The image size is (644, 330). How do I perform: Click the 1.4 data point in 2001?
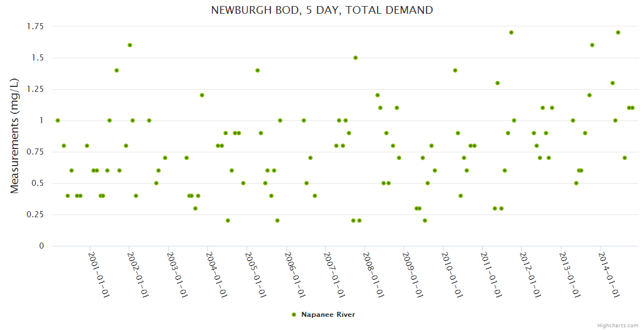point(117,70)
